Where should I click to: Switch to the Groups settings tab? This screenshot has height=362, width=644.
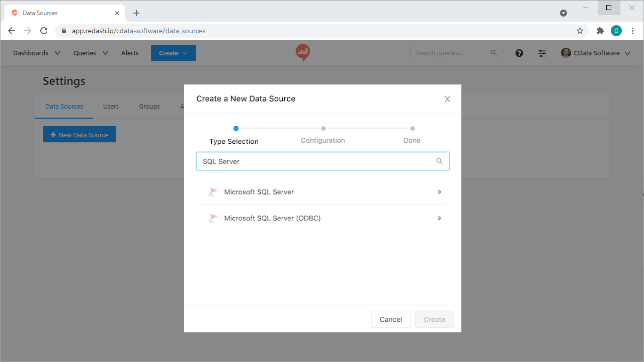pos(149,107)
